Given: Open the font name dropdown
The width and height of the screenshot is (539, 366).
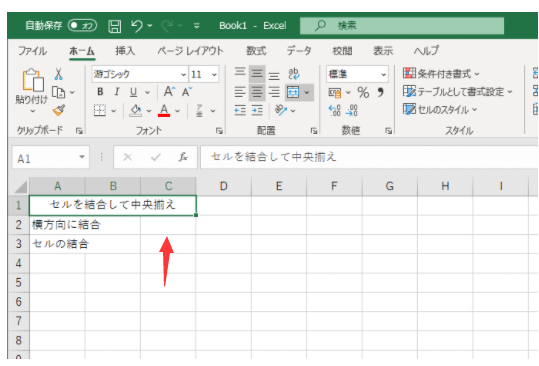Looking at the screenshot, I should point(183,75).
